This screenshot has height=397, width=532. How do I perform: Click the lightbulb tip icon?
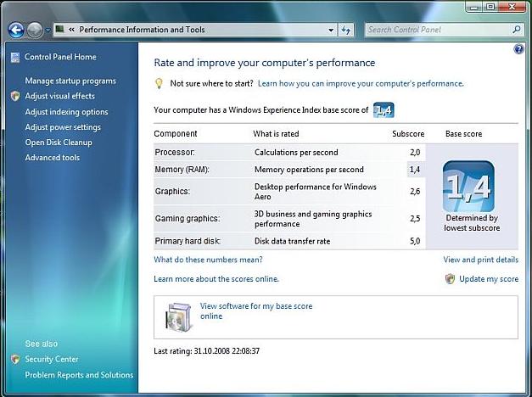159,83
